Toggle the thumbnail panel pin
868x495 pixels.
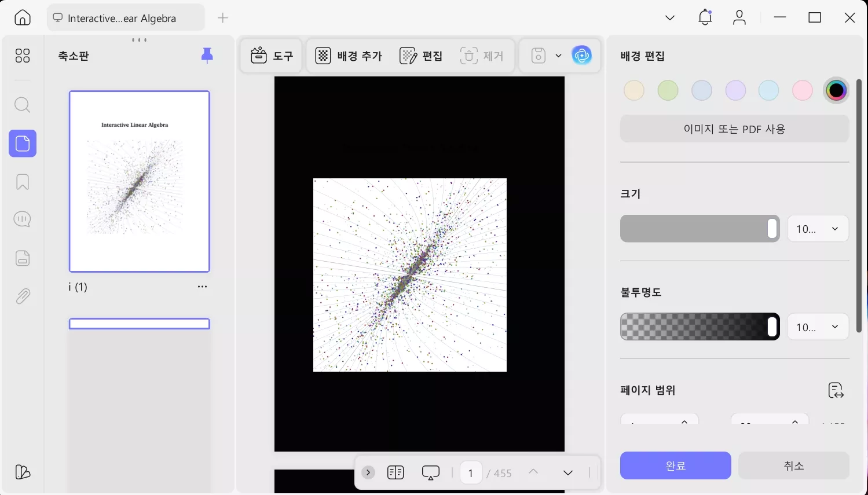click(207, 55)
